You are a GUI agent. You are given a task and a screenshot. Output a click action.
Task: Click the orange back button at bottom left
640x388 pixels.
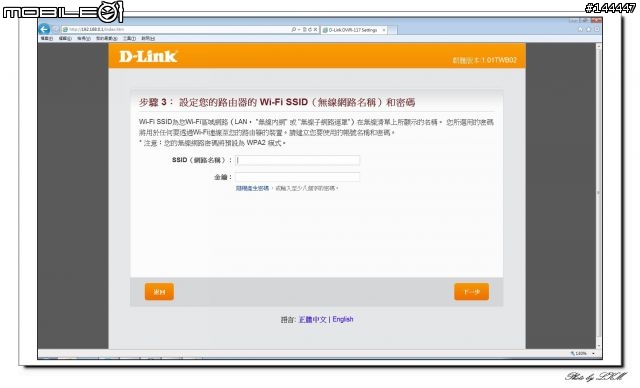point(159,292)
